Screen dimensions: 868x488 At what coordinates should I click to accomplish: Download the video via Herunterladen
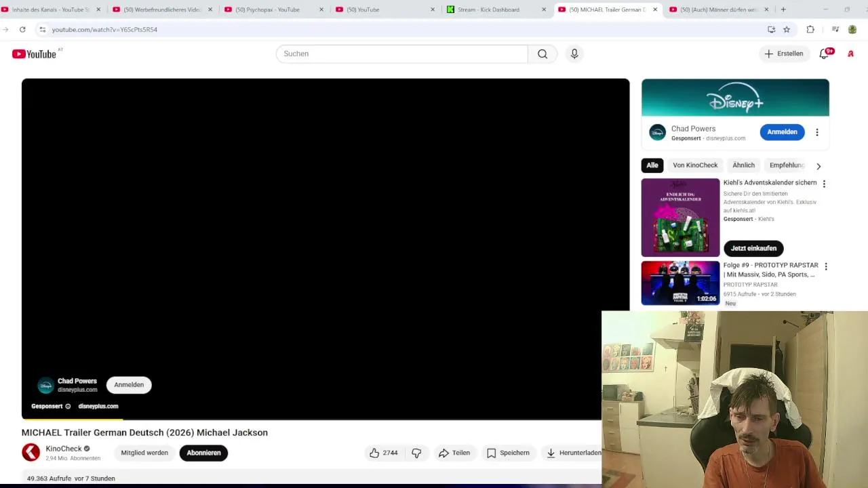[x=573, y=453]
